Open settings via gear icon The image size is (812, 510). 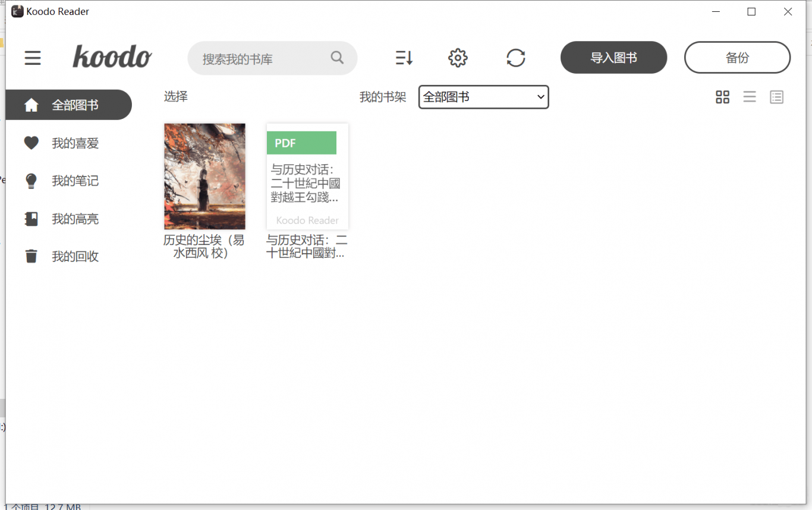click(458, 58)
